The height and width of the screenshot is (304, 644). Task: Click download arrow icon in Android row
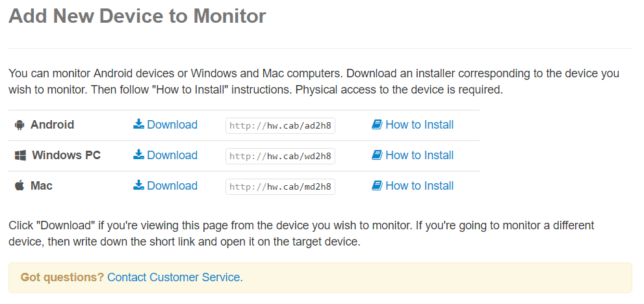tap(139, 124)
